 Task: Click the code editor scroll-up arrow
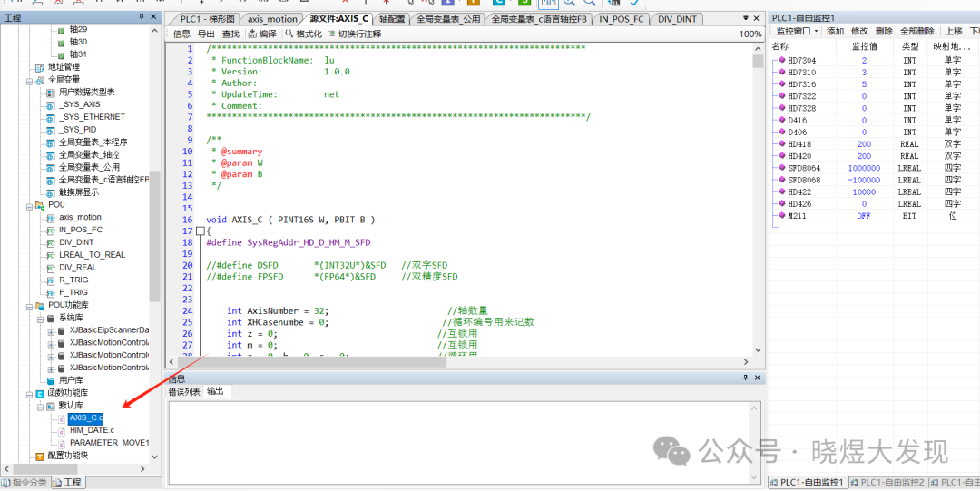758,49
